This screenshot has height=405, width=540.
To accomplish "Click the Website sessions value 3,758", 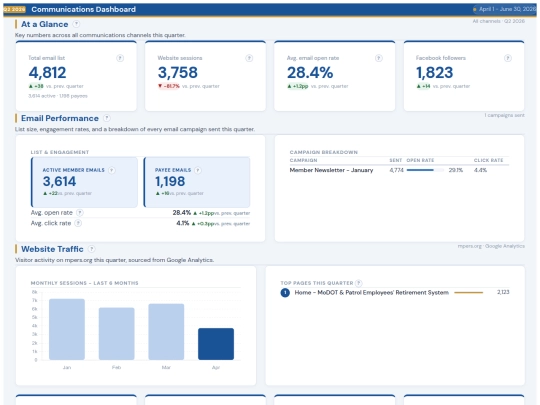I will click(x=178, y=73).
